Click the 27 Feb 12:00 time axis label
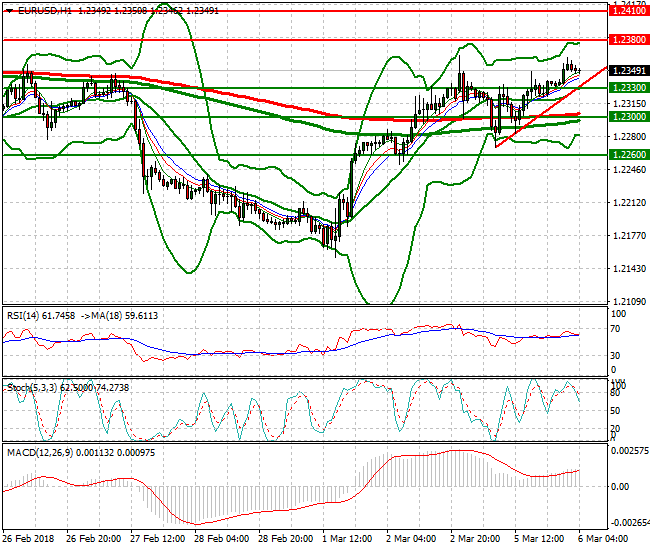Viewport: 650px width, 550px height. (x=155, y=538)
